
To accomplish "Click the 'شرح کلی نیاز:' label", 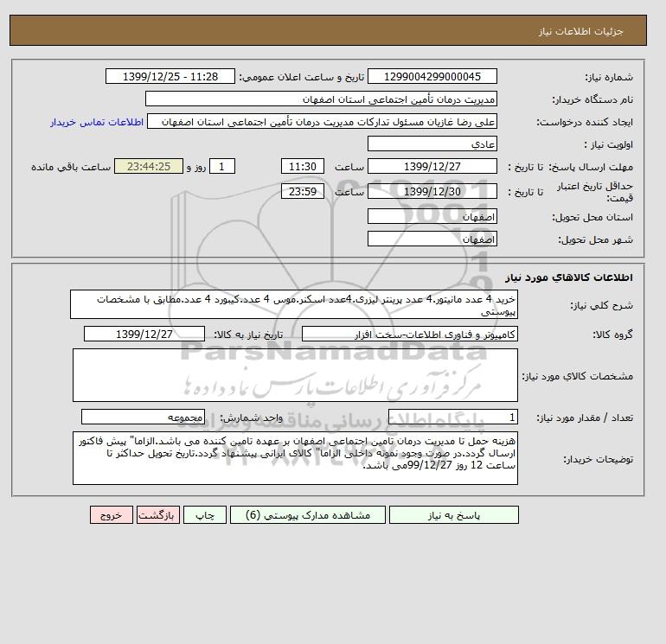I will [601, 305].
